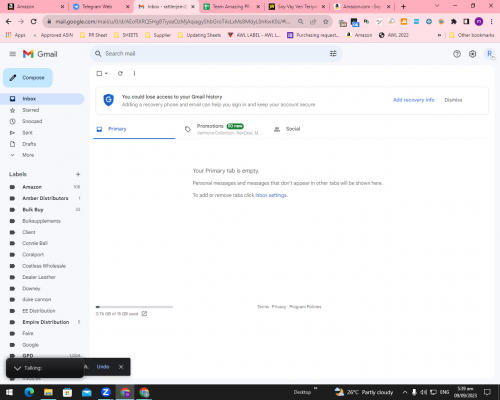
Task: Open the Google account avatar
Action: point(490,54)
